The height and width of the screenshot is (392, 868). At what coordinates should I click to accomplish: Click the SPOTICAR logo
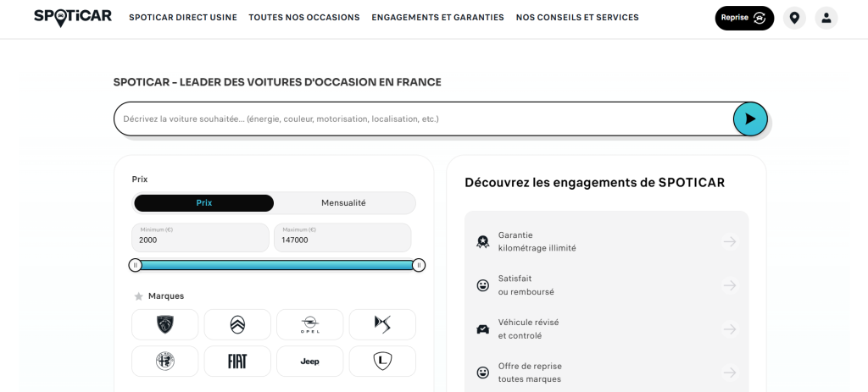tap(73, 18)
